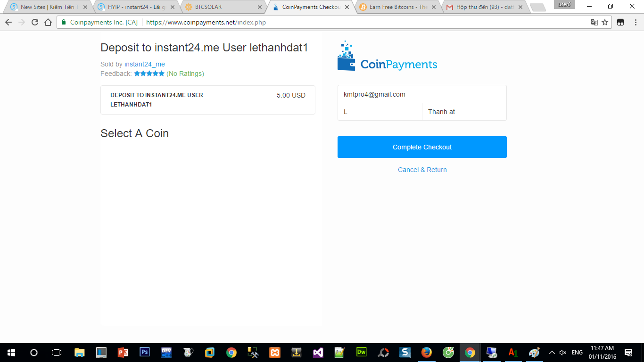Open the instant24_me seller link

[x=145, y=64]
